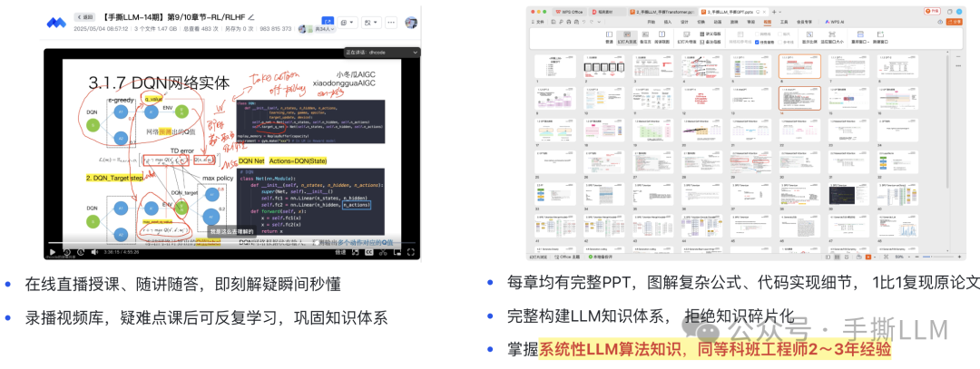The height and width of the screenshot is (369, 980).
Task: Toggle CC subtitles in video player
Action: pos(368,252)
